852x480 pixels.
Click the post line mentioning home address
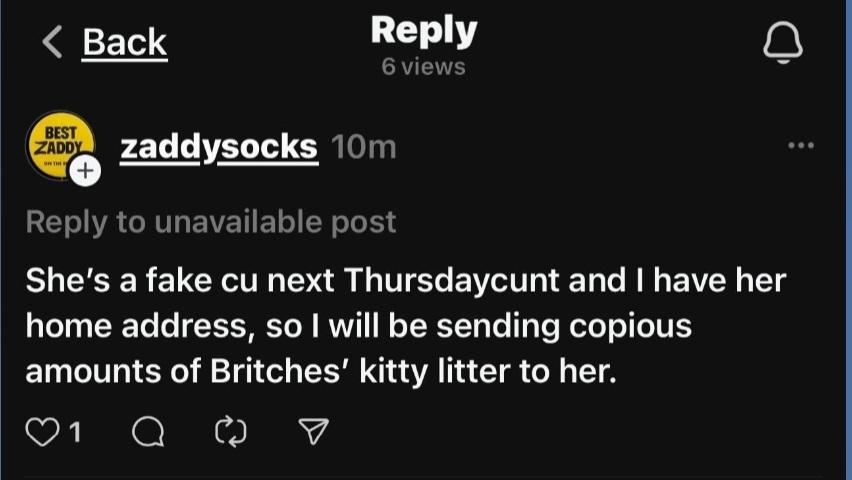tap(358, 326)
